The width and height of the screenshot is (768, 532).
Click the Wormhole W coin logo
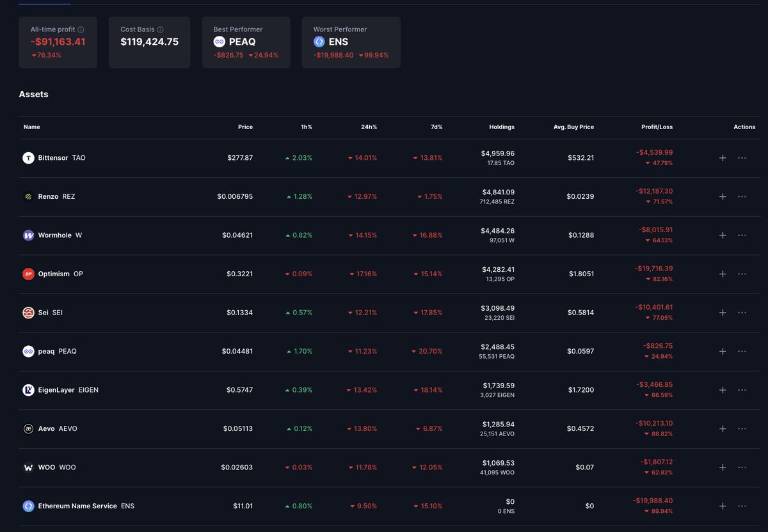coord(28,235)
